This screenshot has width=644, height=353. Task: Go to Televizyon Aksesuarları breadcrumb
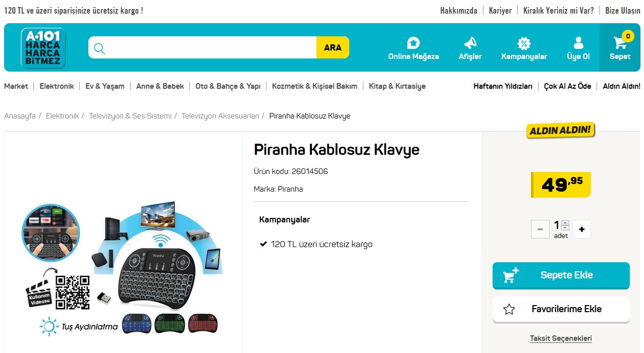coord(220,116)
